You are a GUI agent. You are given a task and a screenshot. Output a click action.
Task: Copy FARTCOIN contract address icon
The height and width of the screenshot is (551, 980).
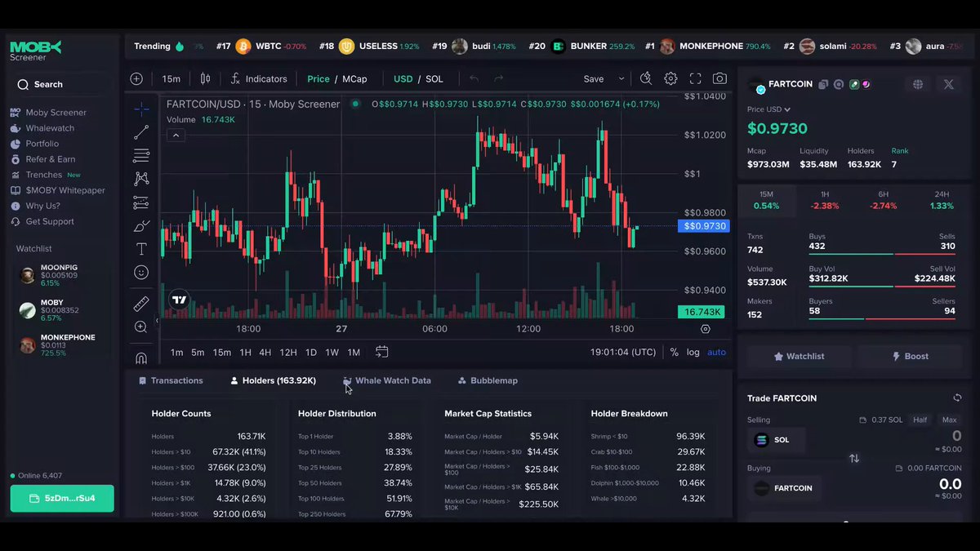[x=823, y=84]
